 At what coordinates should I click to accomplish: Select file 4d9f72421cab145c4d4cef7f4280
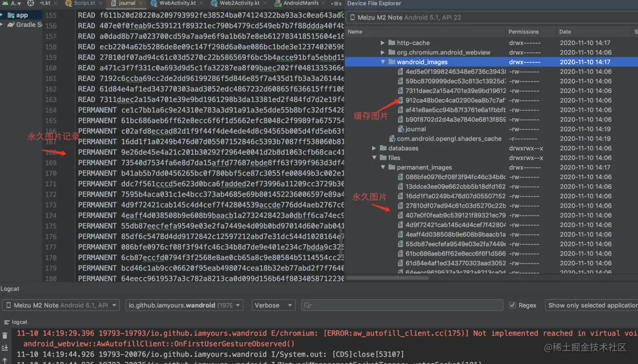(455, 225)
